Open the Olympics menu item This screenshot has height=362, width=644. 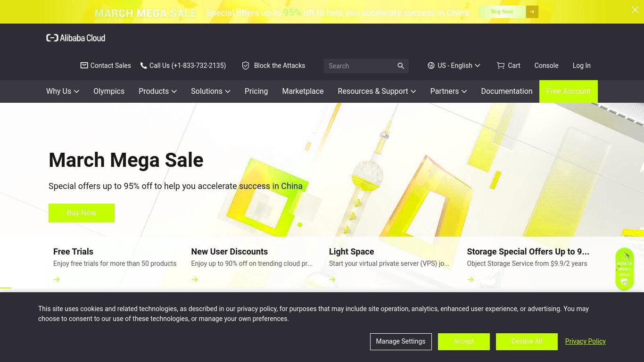(109, 91)
